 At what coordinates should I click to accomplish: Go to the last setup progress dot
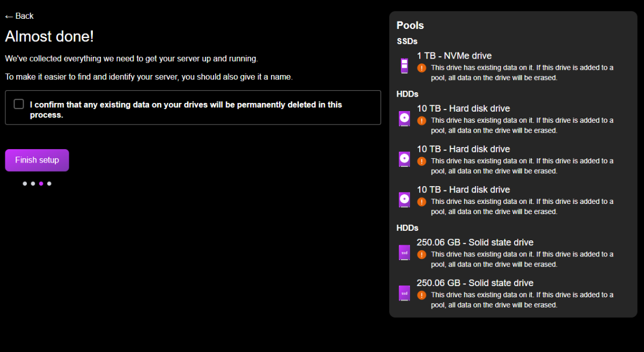tap(49, 184)
